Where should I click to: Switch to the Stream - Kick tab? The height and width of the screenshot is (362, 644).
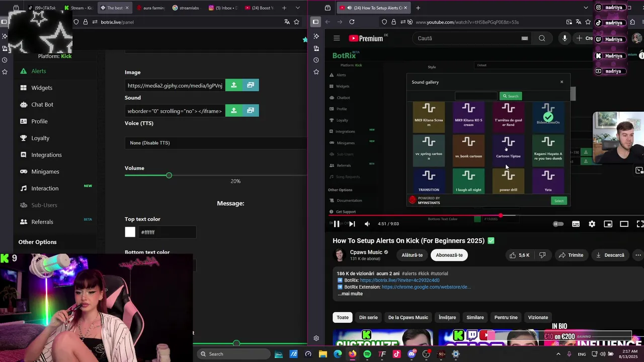[78, 8]
